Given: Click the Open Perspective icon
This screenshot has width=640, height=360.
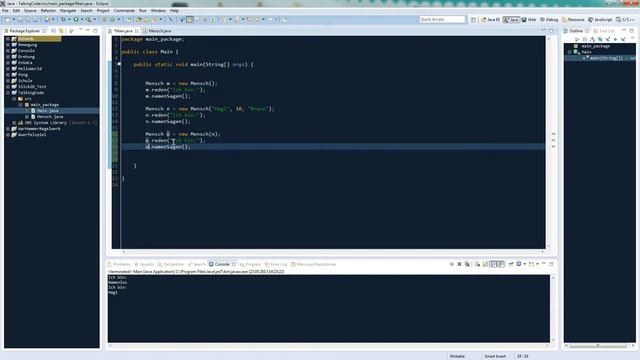Looking at the screenshot, I should tap(473, 20).
